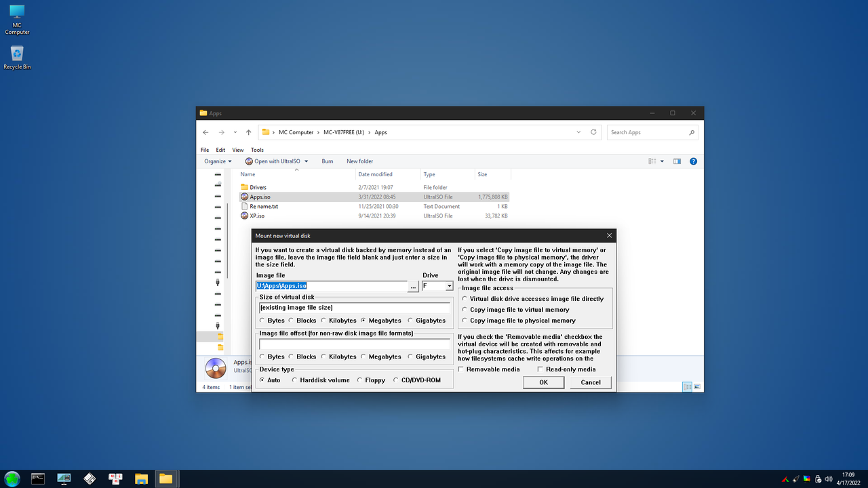Sort by Date modified column
This screenshot has height=488, width=868.
click(387, 174)
